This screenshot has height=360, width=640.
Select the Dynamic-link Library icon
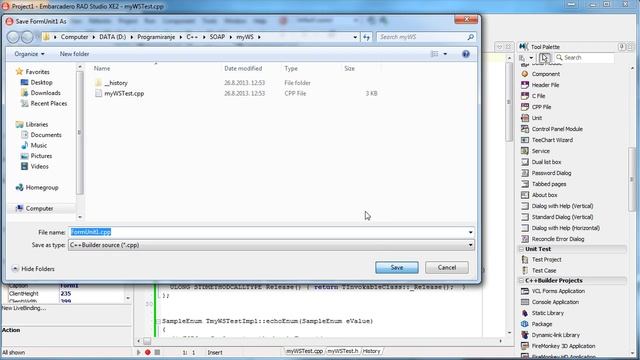[x=525, y=335]
